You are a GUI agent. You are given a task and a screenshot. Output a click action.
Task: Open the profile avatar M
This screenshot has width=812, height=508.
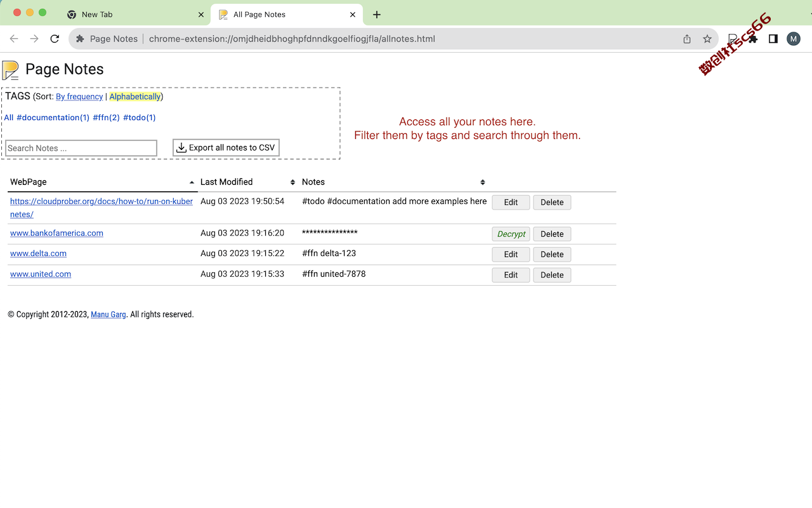[x=794, y=39]
